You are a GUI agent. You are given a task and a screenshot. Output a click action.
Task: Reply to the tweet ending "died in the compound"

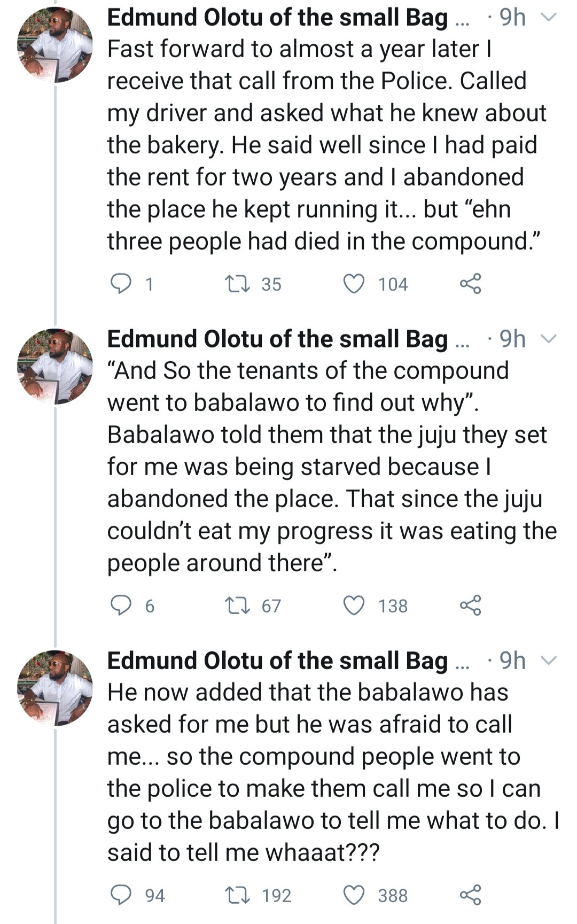(121, 284)
